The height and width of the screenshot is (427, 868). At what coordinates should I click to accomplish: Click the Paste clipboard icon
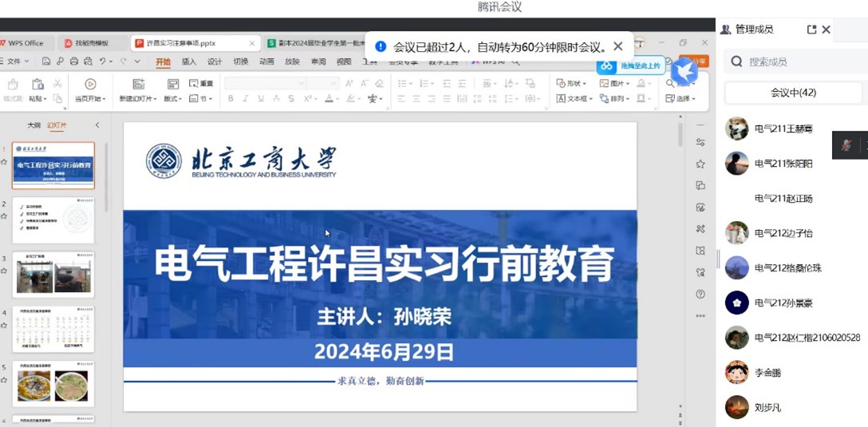pos(37,85)
